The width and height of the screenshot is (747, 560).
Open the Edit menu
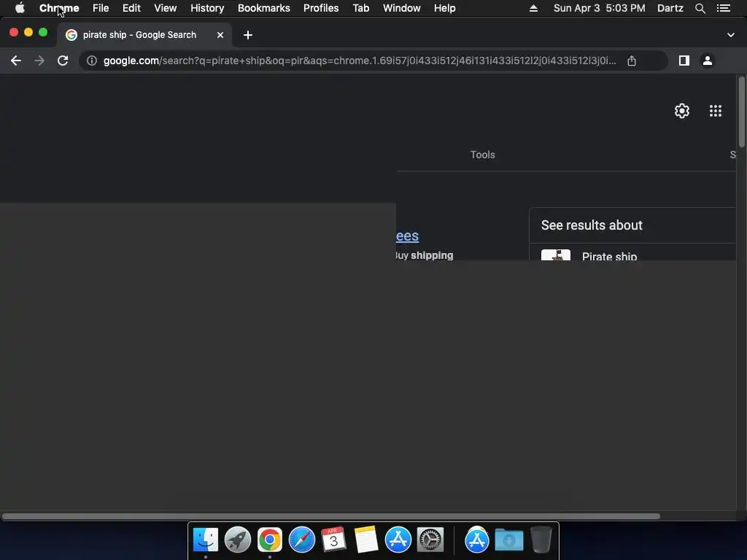(131, 8)
